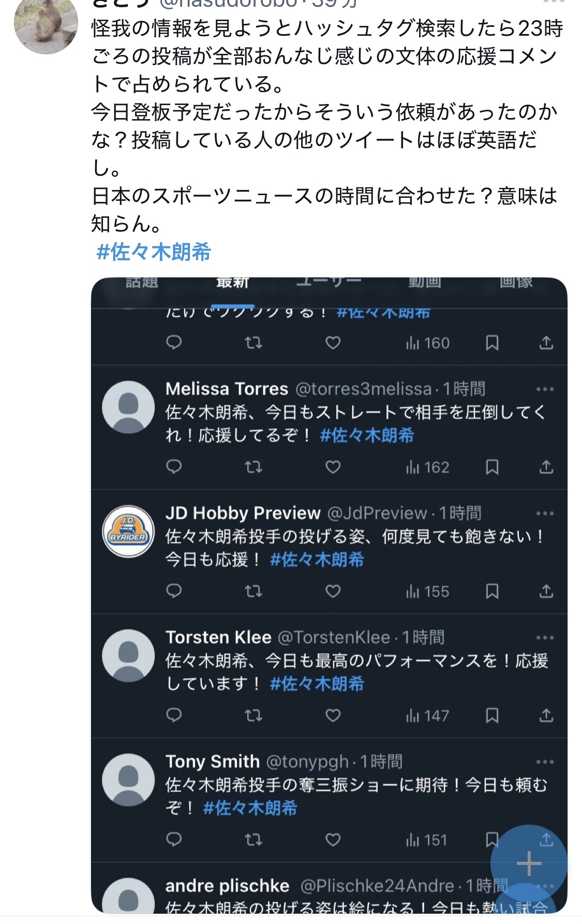Open the blue #佐々木朗希 hashtag below 知らん

(154, 252)
